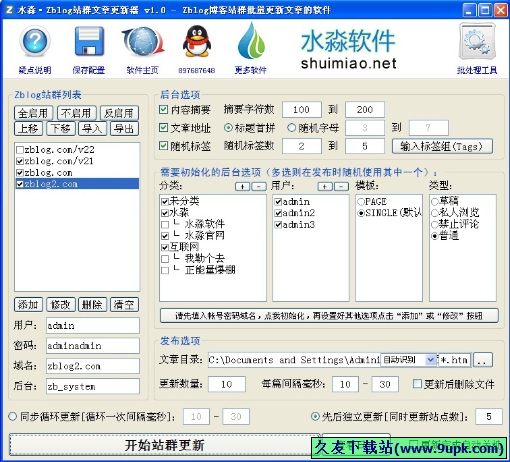Toggle the 未分类 category checkbox

165,202
